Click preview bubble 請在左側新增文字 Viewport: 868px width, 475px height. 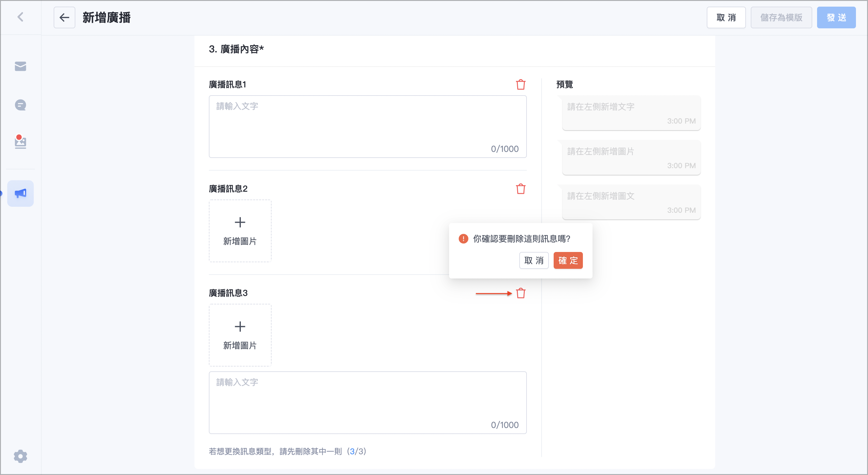pos(631,113)
